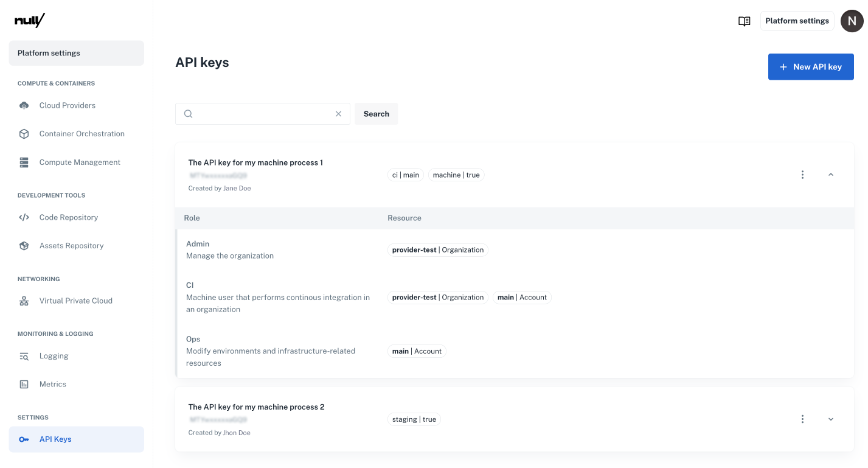Select Platform settings in the sidebar
The height and width of the screenshot is (468, 868).
click(49, 53)
